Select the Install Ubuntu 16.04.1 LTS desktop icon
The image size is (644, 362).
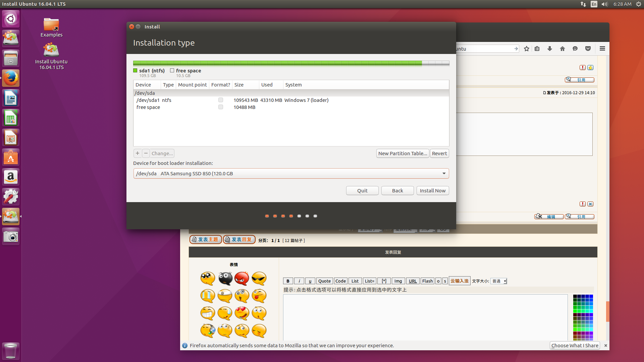click(x=51, y=56)
